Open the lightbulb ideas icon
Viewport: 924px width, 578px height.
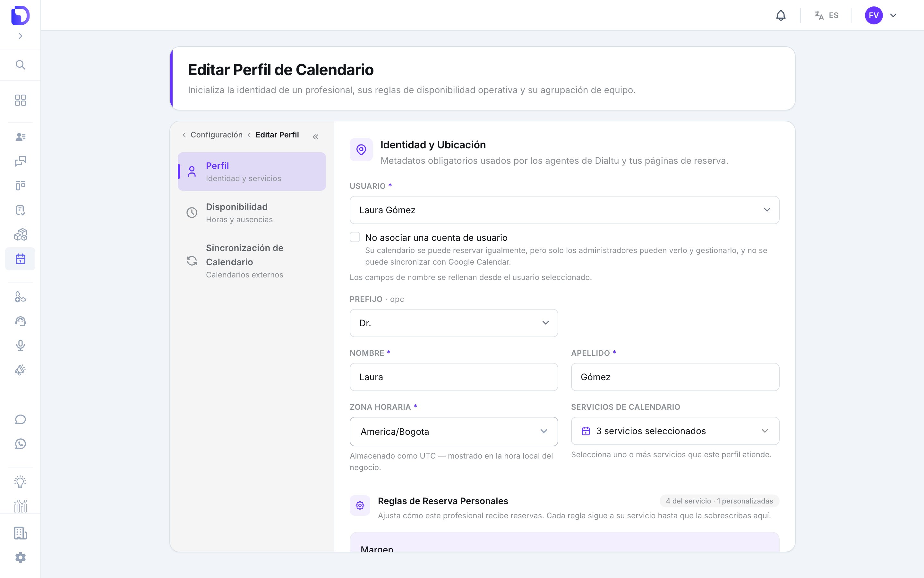(21, 482)
